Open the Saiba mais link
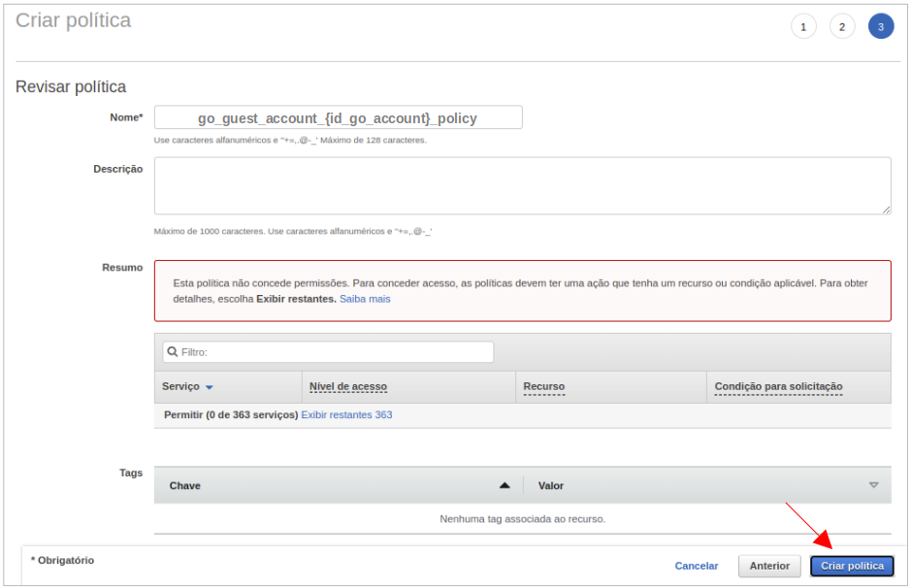Viewport: 911px width, 588px height. click(365, 299)
